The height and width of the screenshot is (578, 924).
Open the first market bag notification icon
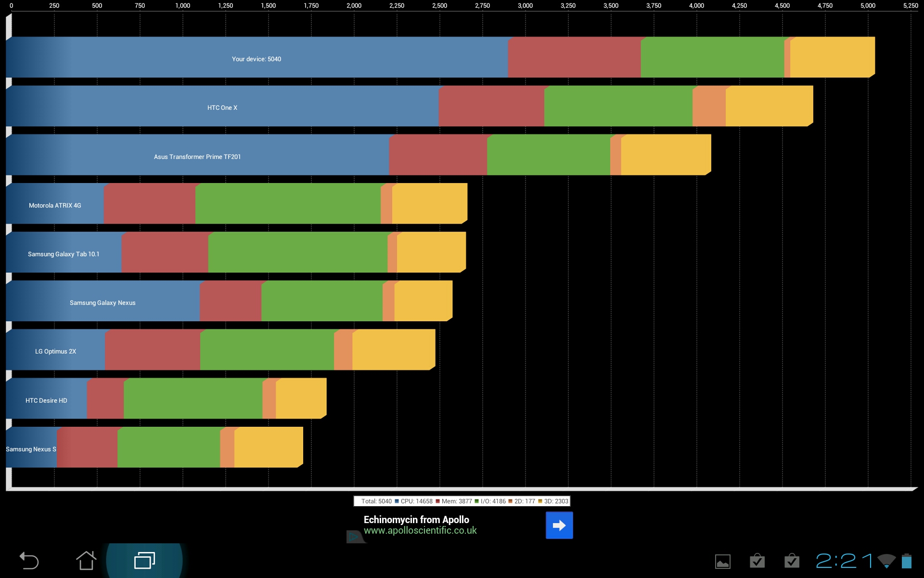[x=757, y=561]
